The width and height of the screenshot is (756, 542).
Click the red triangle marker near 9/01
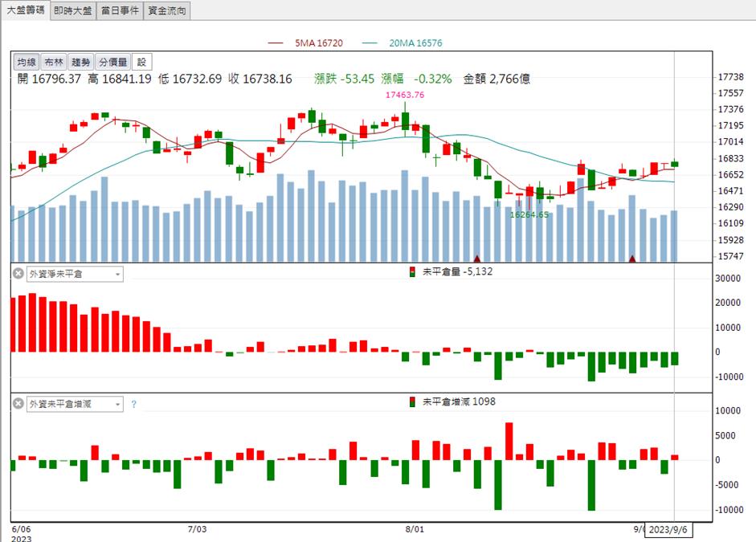(632, 259)
